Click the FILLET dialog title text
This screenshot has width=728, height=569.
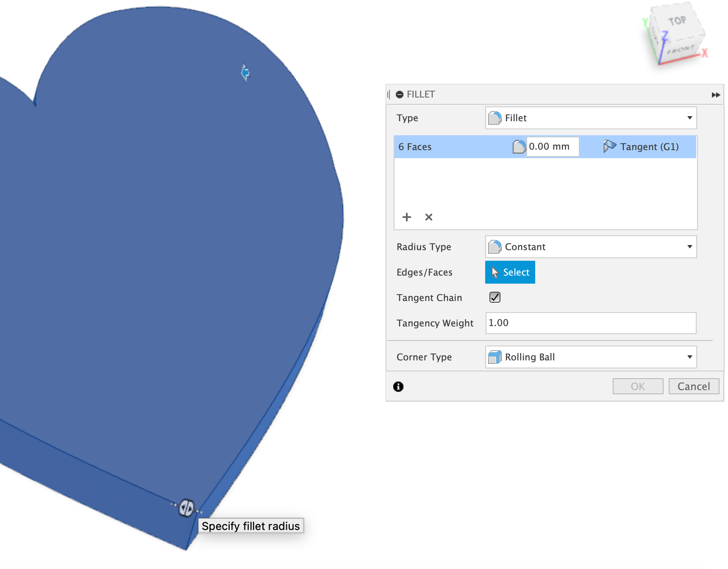point(421,95)
